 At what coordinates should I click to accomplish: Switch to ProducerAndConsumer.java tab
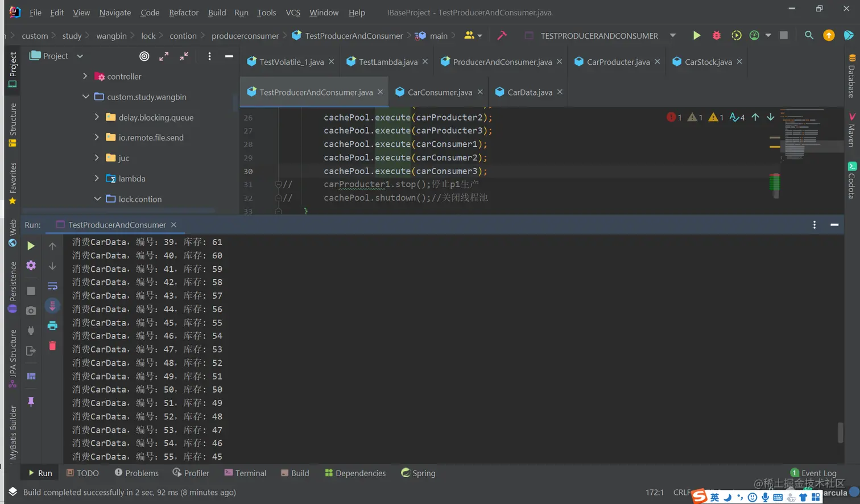click(x=502, y=61)
